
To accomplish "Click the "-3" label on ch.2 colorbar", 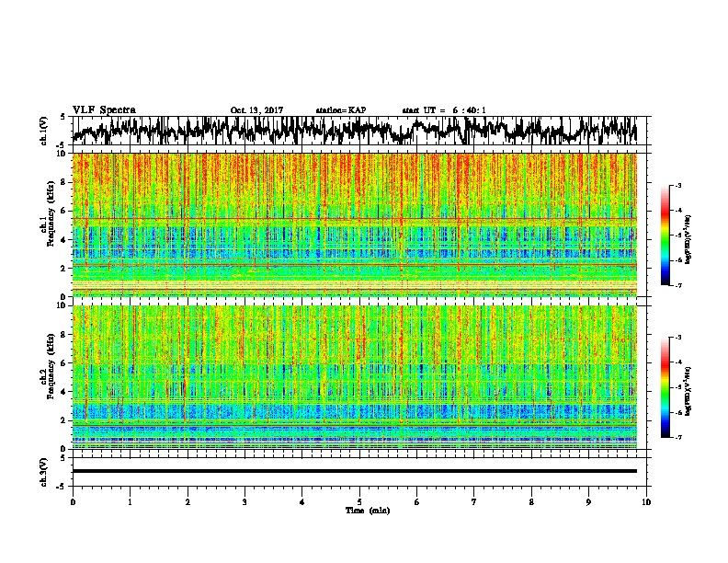I will click(678, 338).
